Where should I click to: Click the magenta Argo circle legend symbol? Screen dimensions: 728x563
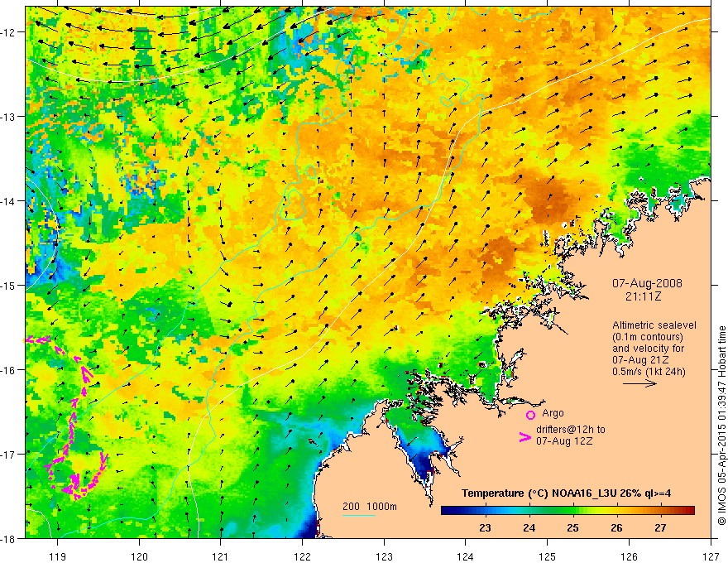(x=530, y=415)
